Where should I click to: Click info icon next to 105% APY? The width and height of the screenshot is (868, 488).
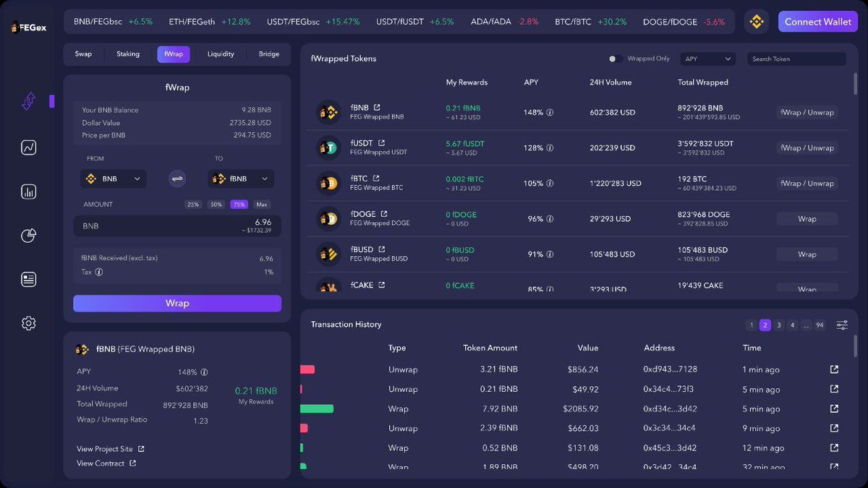tap(550, 184)
